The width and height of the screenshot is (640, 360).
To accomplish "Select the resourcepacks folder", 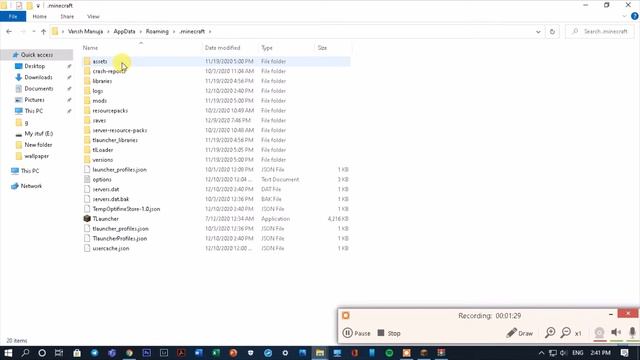I will coord(110,111).
